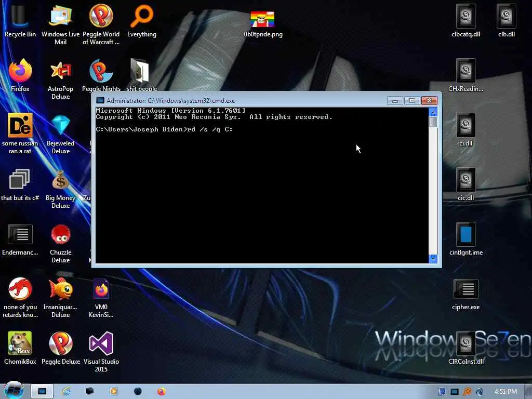Open the media player taskbar icon

(x=113, y=391)
